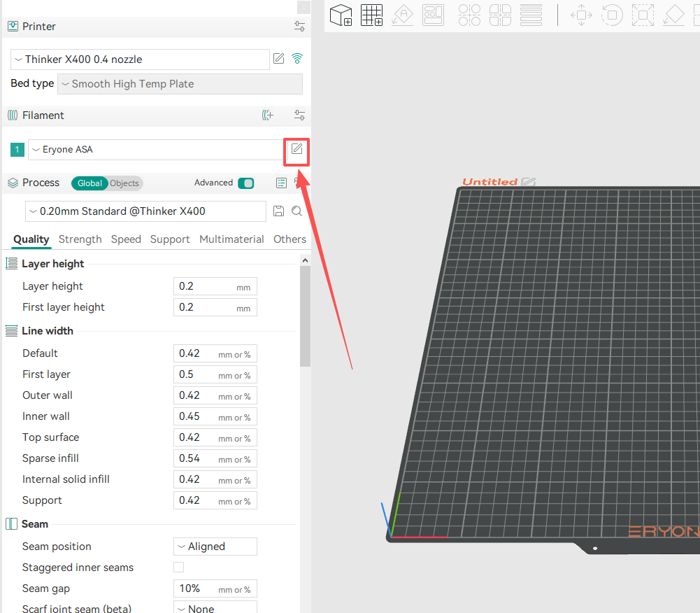The width and height of the screenshot is (700, 613).
Task: Open the printer preset dropdown
Action: 140,59
